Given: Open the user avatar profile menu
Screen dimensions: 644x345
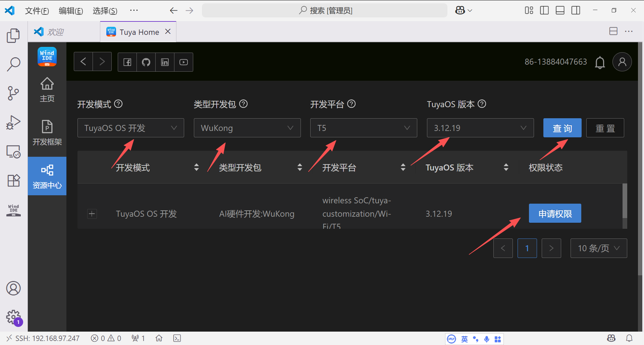Looking at the screenshot, I should point(622,62).
